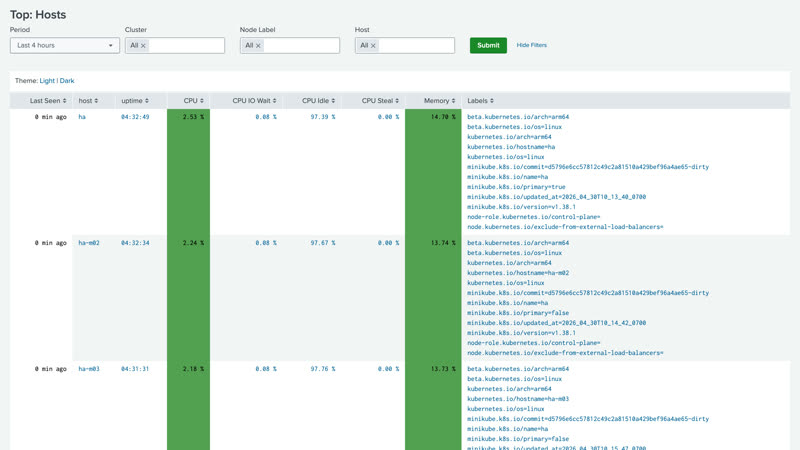Image resolution: width=800 pixels, height=450 pixels.
Task: Sort table by CPU IO Wait column
Action: click(255, 101)
